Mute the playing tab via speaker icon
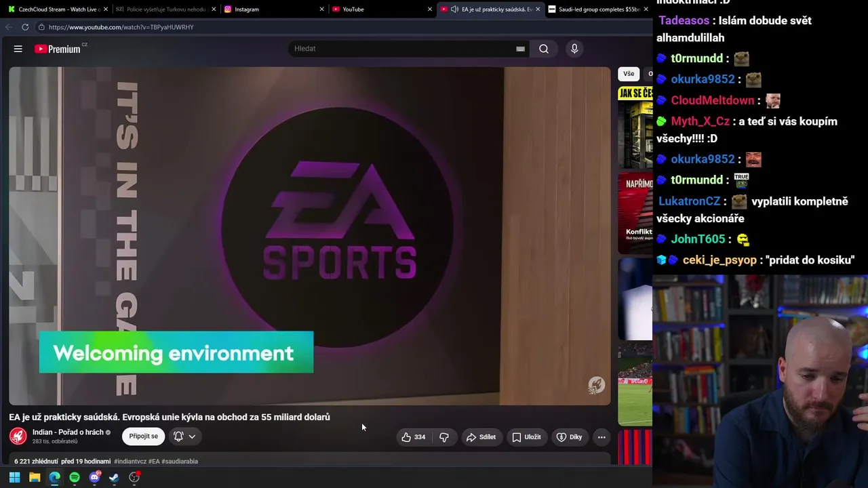Viewport: 868px width, 488px height. tap(454, 9)
